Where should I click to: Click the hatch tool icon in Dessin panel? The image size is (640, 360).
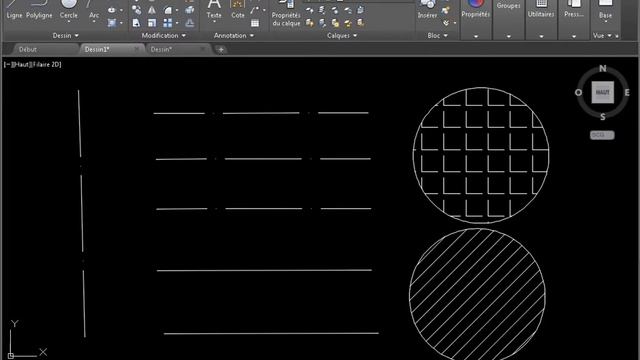[x=111, y=23]
